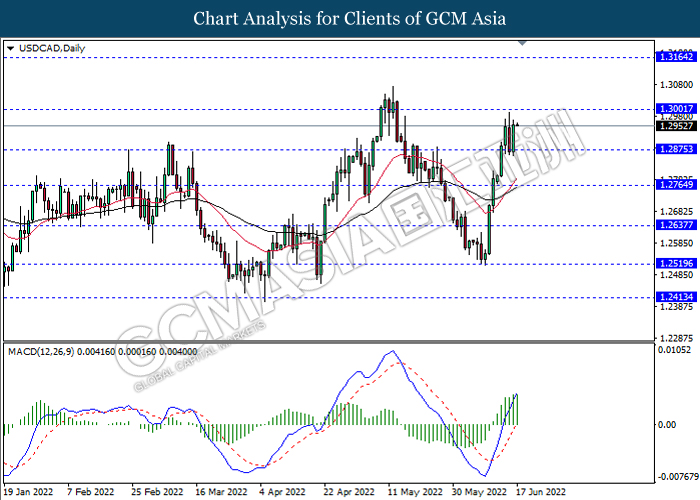Click the 17 Jun 2022 date label

pos(541,492)
